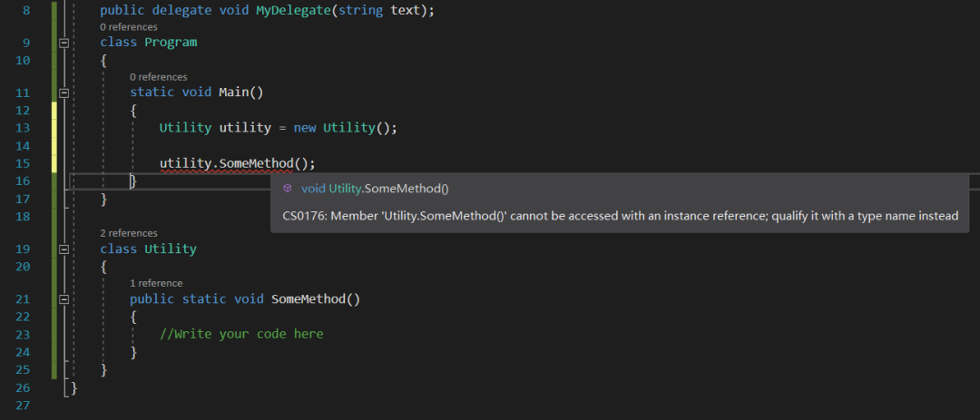Click 'void Utility.SomeMethod()' signature in tooltip
This screenshot has width=980, height=420.
(x=375, y=188)
